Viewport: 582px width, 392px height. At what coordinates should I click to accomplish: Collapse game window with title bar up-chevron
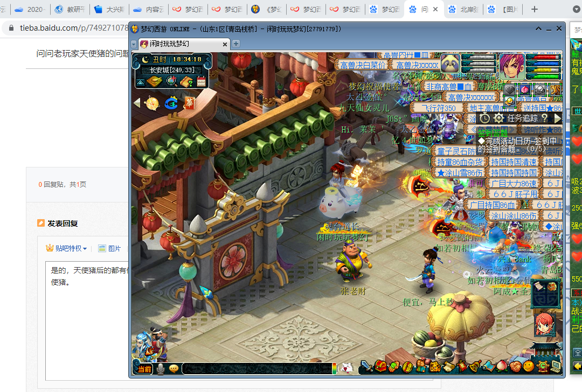click(538, 29)
